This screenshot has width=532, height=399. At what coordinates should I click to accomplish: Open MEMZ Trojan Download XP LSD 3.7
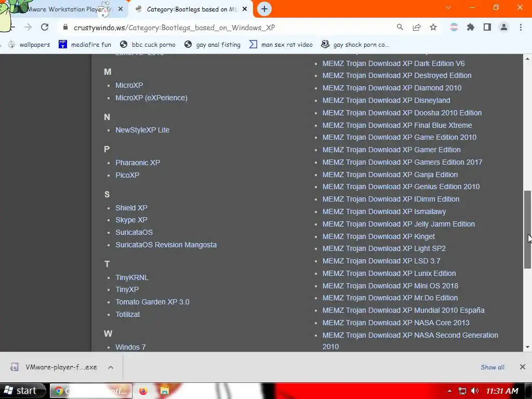[381, 261]
